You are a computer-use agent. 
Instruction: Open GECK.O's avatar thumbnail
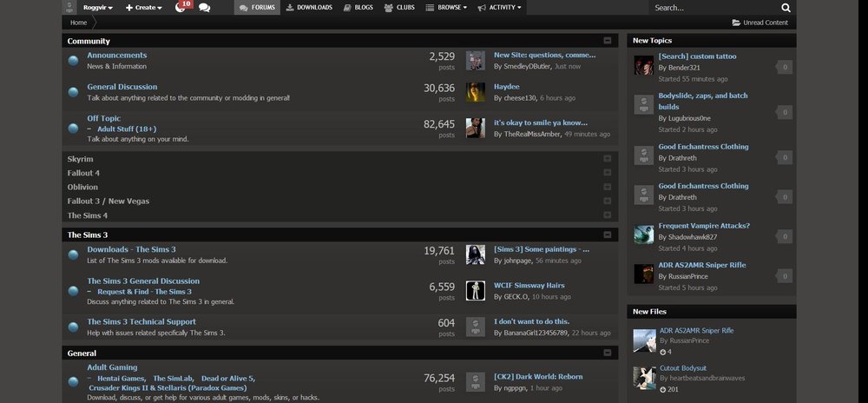coord(476,291)
